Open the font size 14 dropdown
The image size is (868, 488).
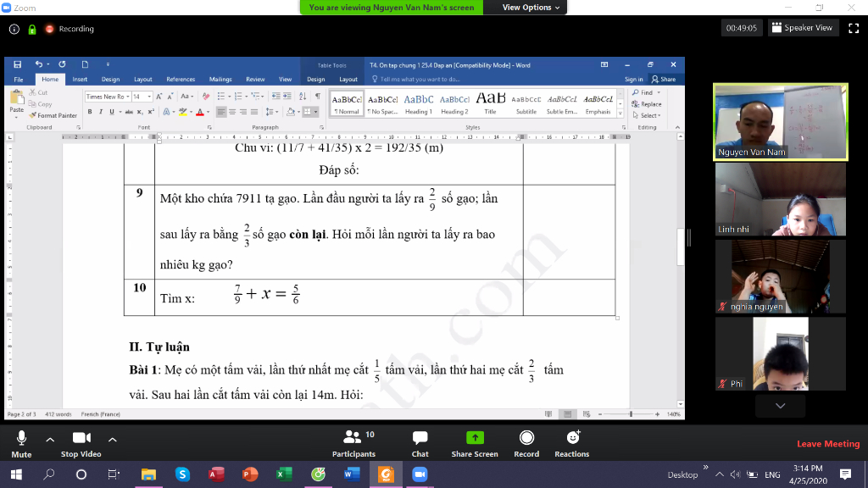[x=149, y=97]
